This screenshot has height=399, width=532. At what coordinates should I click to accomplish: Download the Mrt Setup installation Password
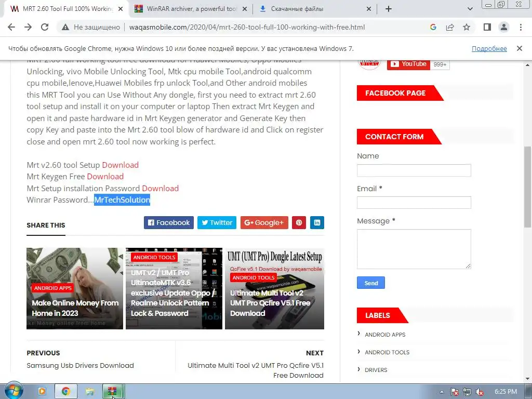click(x=160, y=188)
